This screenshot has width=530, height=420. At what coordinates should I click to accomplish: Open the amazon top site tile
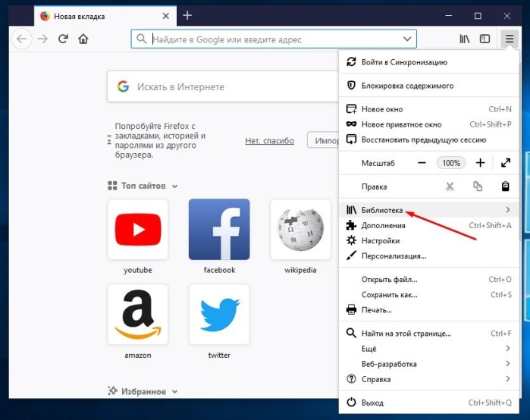[137, 315]
